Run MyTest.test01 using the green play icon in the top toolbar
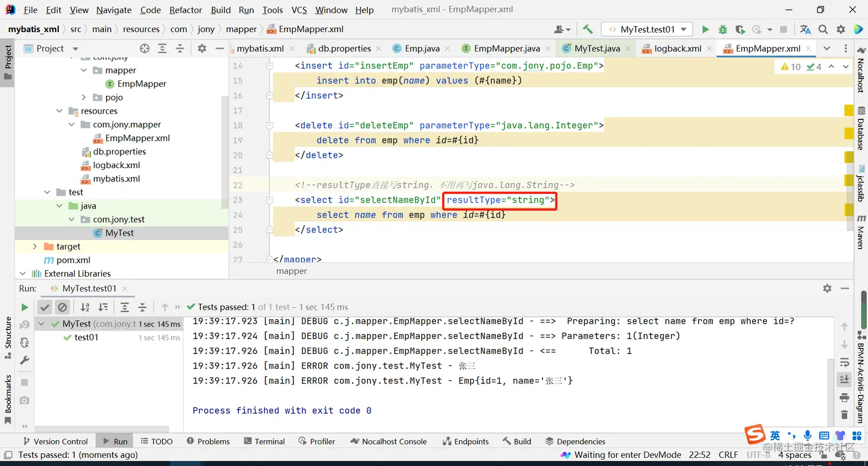The height and width of the screenshot is (466, 868). pos(706,29)
